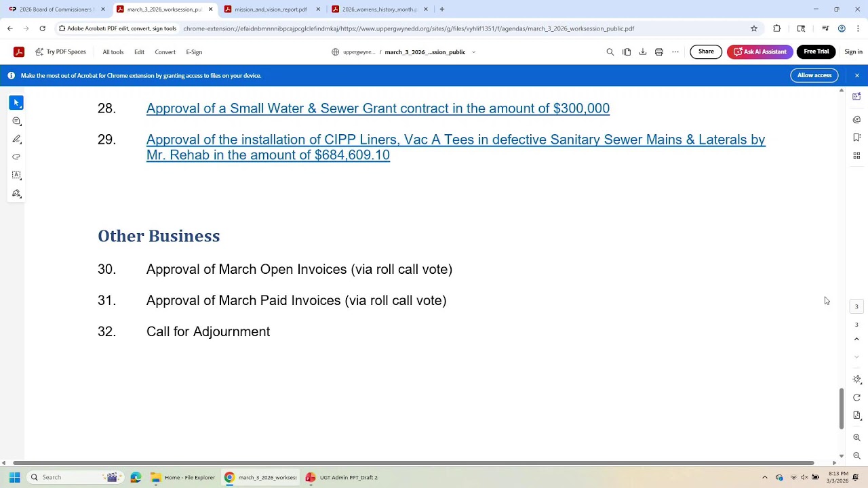Open the All tools menu
This screenshot has height=488, width=868.
(113, 52)
